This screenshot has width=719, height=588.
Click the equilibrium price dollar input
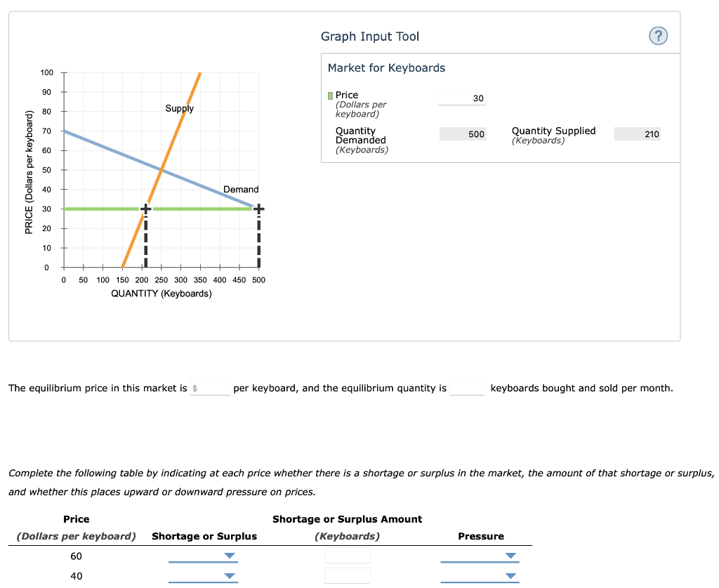click(210, 387)
